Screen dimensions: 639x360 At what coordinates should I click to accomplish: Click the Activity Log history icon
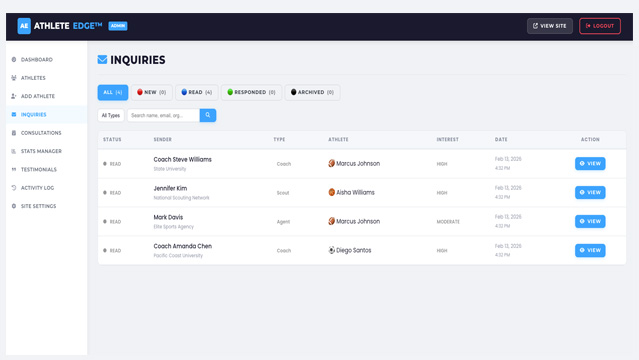pos(14,188)
